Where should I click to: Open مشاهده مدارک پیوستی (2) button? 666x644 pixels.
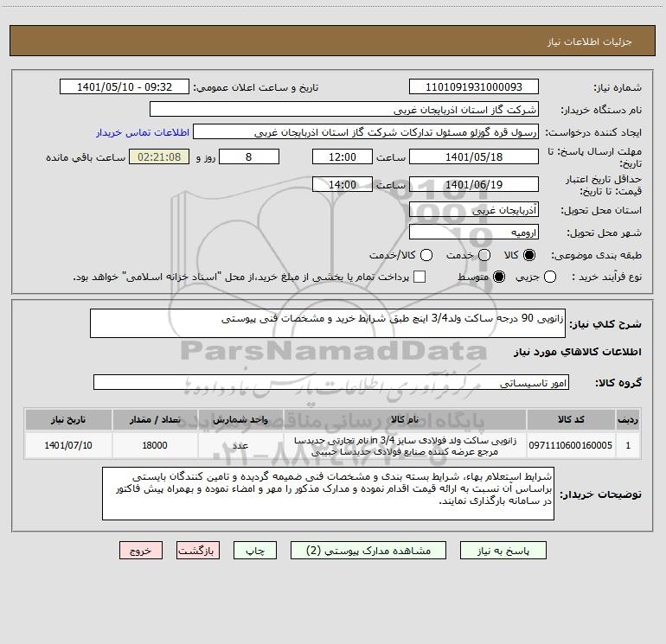coord(368,551)
